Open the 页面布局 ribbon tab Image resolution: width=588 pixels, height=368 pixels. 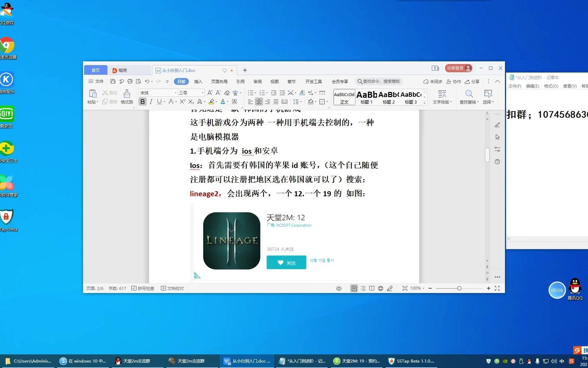click(219, 81)
